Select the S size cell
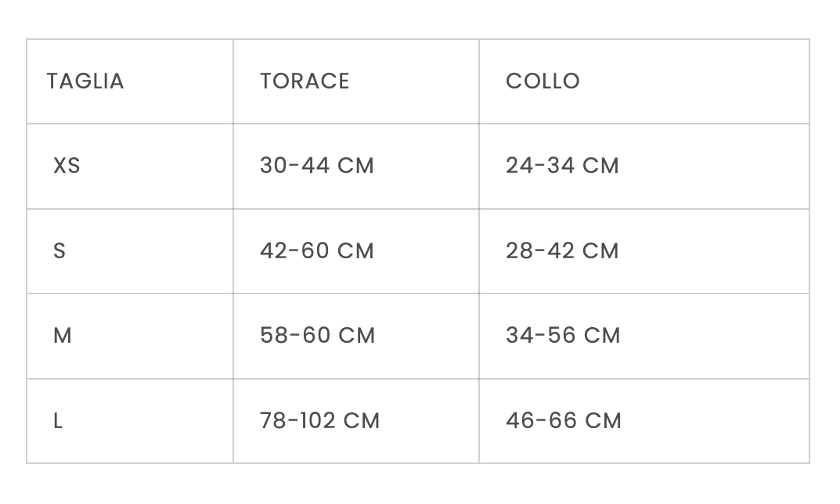This screenshot has width=840, height=504. (59, 251)
